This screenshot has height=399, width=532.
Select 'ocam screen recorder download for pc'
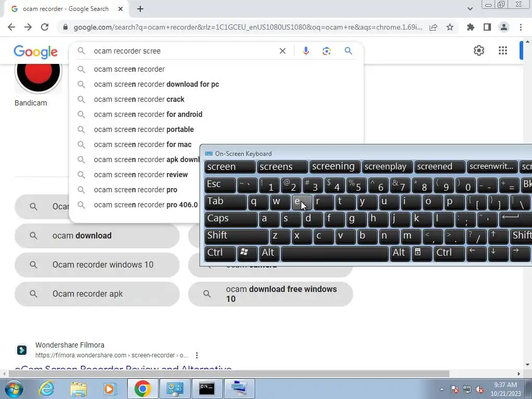pos(216,84)
